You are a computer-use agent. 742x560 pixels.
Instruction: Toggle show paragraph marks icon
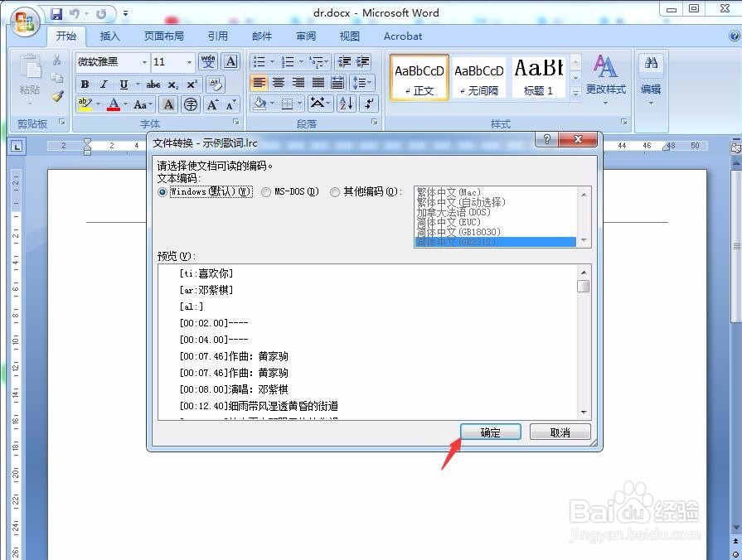pos(369,103)
